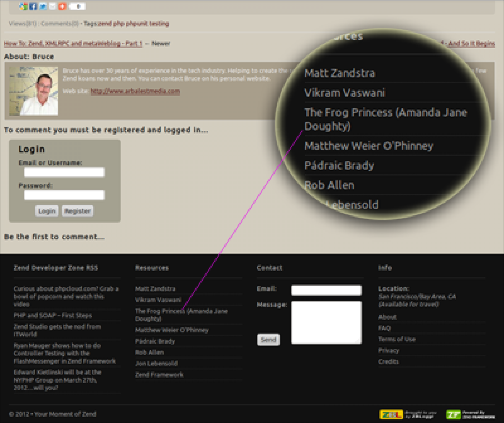The image size is (504, 423).
Task: Open the 'zend' tag
Action: 105,23
